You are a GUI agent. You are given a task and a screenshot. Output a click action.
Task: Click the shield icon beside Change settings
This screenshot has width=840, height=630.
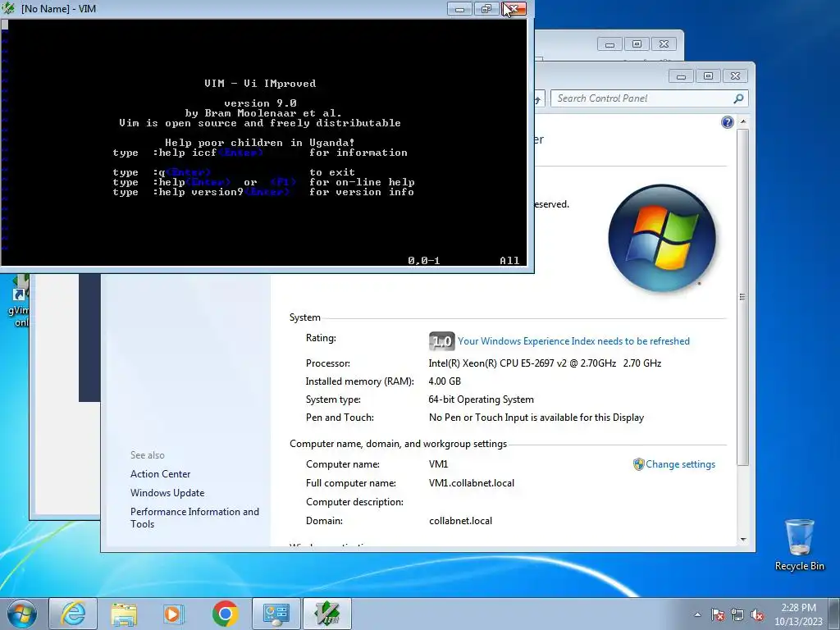point(638,464)
